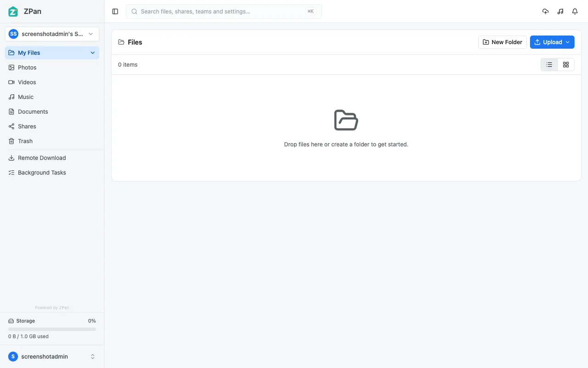Open the workspace switcher dropdown

click(52, 34)
